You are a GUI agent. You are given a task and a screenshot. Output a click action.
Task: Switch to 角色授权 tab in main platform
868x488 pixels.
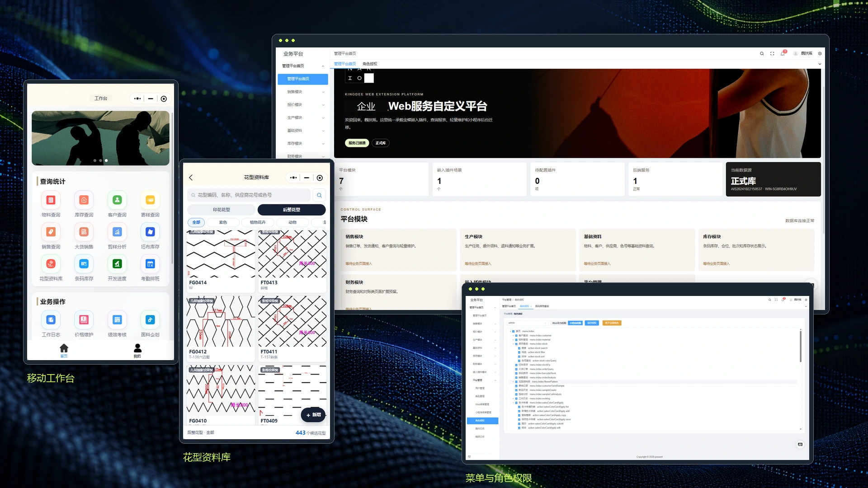pyautogui.click(x=370, y=64)
